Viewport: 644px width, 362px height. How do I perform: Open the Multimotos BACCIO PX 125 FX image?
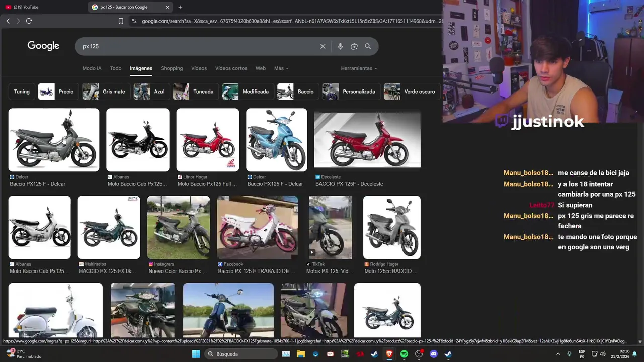pos(109,227)
